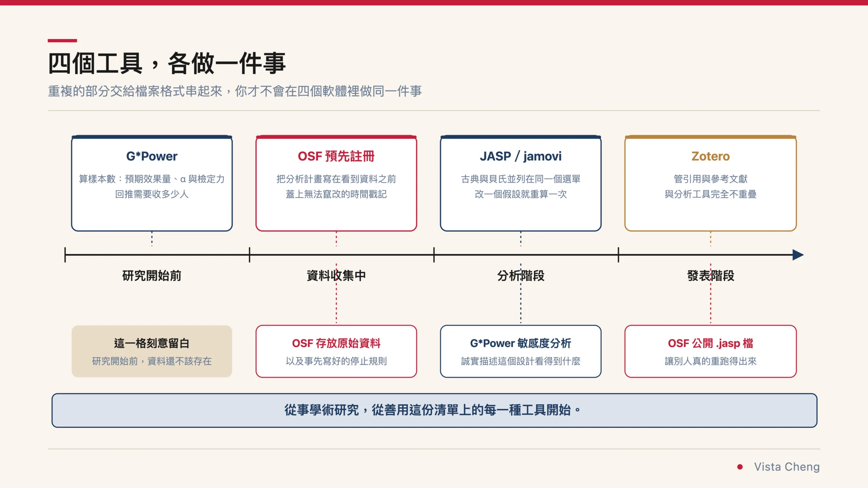Select the text 古典與貝氏並列在同一個選單
The width and height of the screenshot is (868, 488).
click(x=520, y=179)
